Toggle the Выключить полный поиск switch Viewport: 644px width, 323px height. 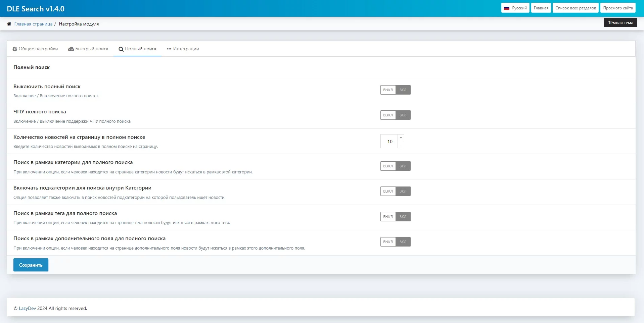(x=395, y=90)
